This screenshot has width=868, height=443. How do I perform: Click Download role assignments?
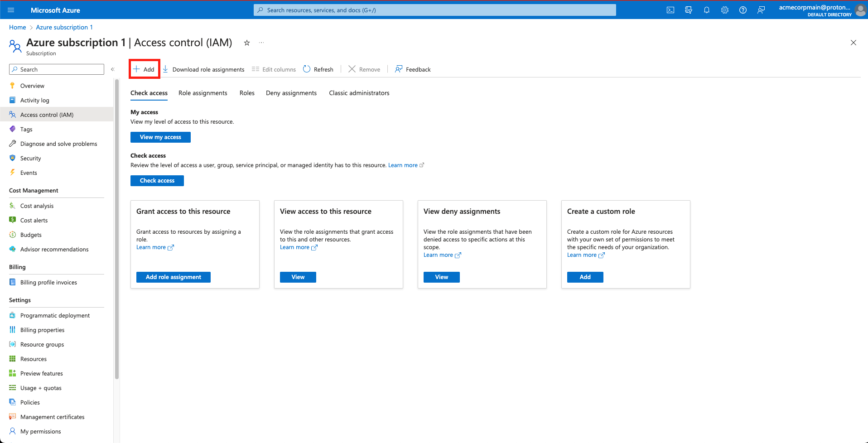[203, 69]
